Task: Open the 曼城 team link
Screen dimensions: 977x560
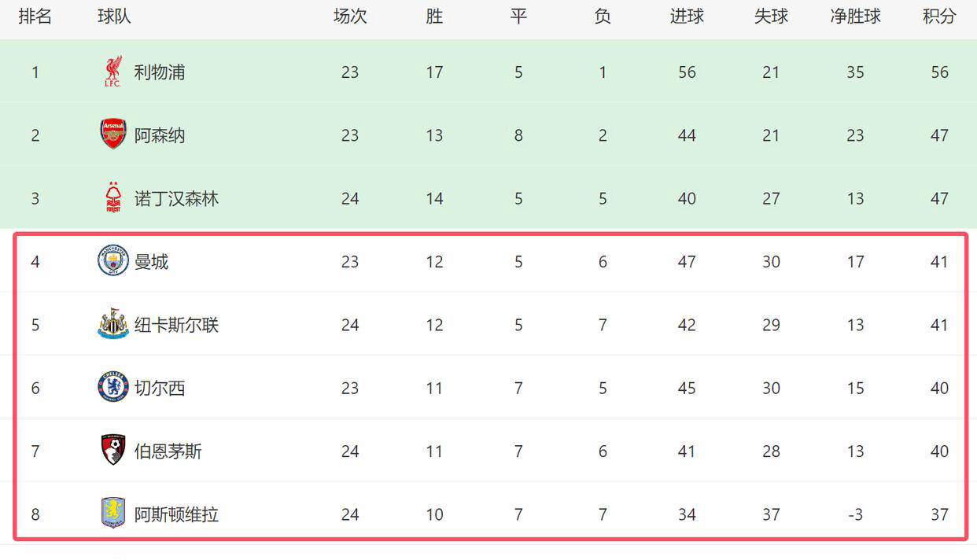Action: 151,262
